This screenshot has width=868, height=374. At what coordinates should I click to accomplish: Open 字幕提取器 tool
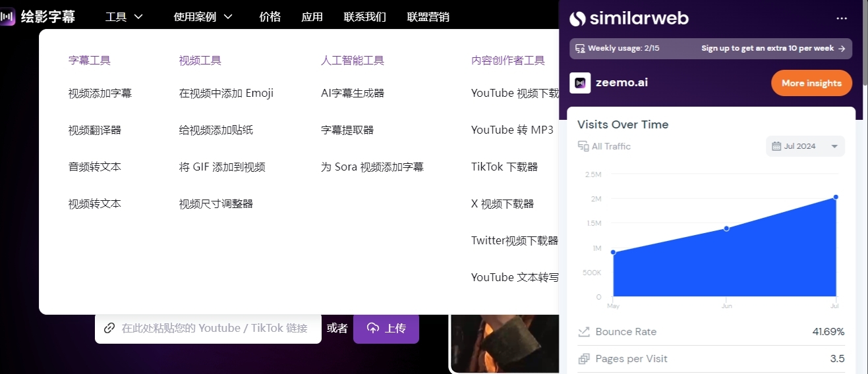point(347,130)
